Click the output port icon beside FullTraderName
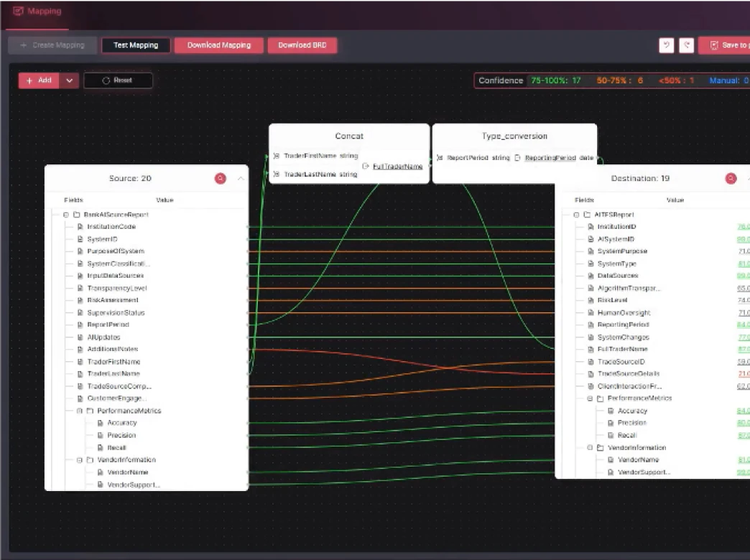Viewport: 750px width, 560px height. 365,165
